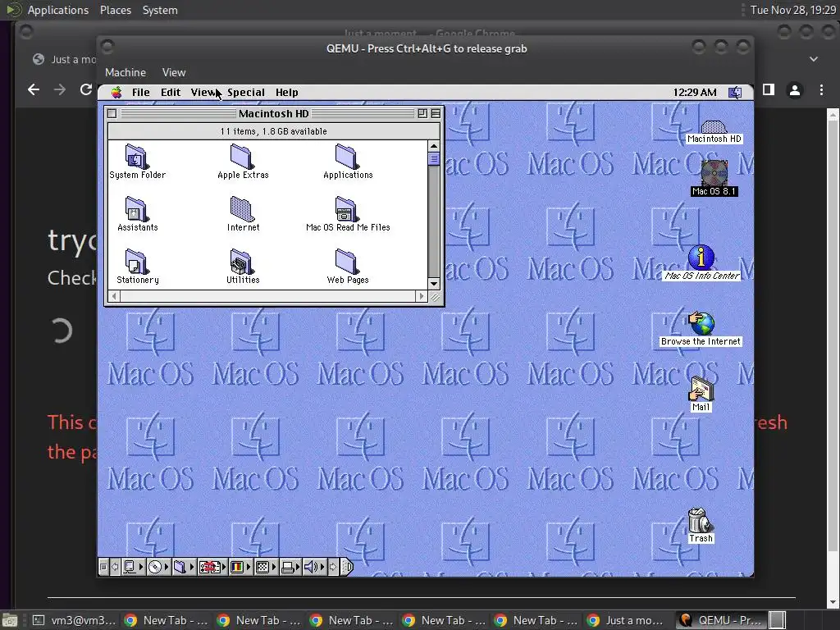
Task: Open the Finder application menu icon
Action: [x=735, y=92]
